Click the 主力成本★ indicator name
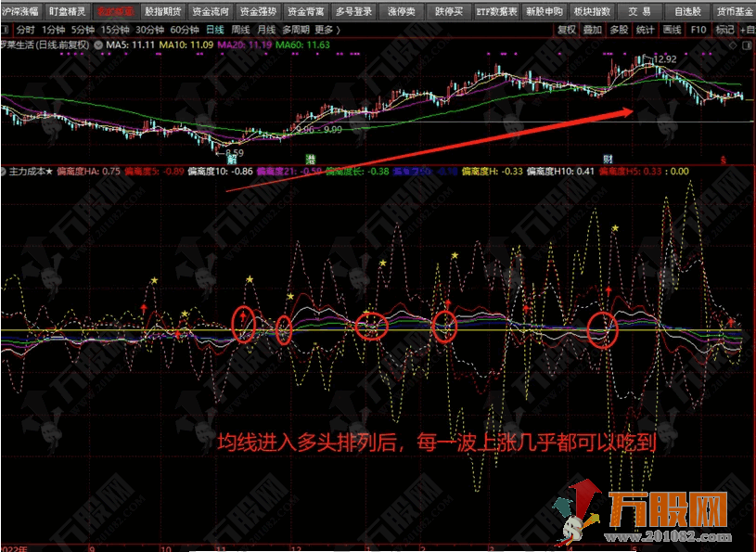The height and width of the screenshot is (552, 756). pyautogui.click(x=31, y=171)
